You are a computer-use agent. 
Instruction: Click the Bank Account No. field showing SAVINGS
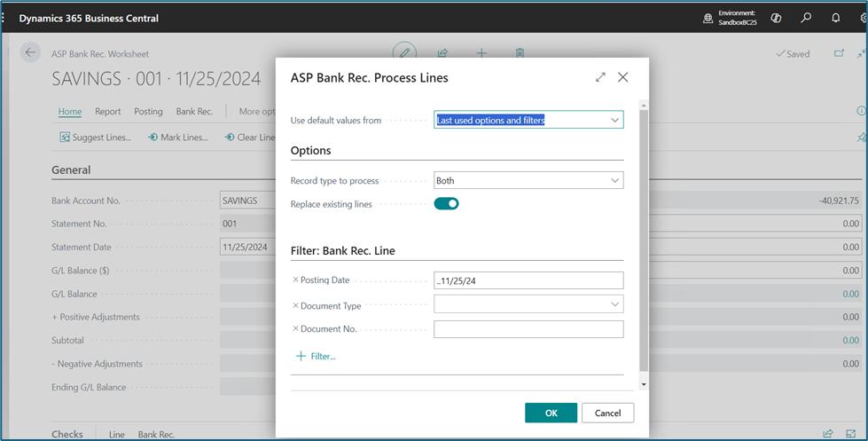pos(248,201)
